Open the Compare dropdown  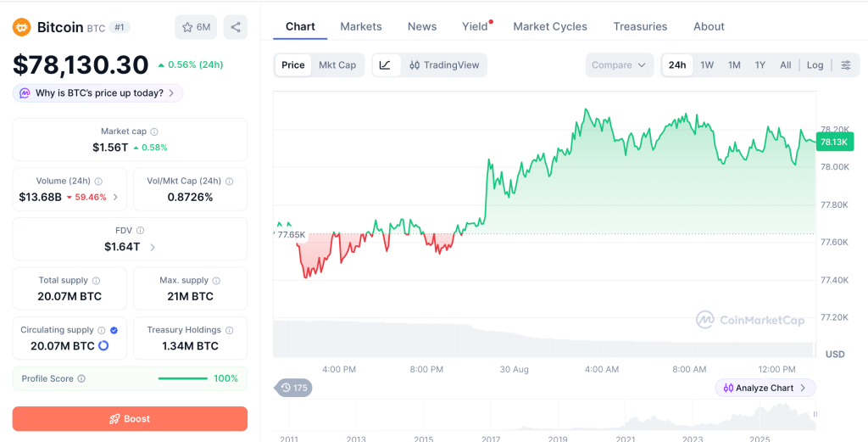tap(619, 64)
